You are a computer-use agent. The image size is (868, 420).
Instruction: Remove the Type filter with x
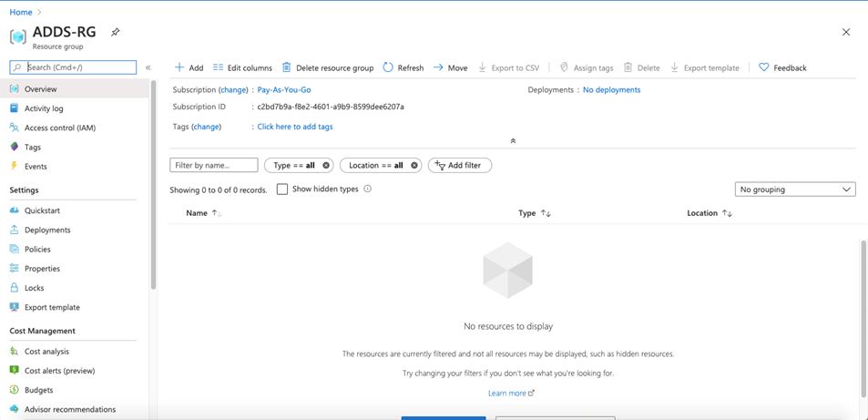[x=325, y=165]
